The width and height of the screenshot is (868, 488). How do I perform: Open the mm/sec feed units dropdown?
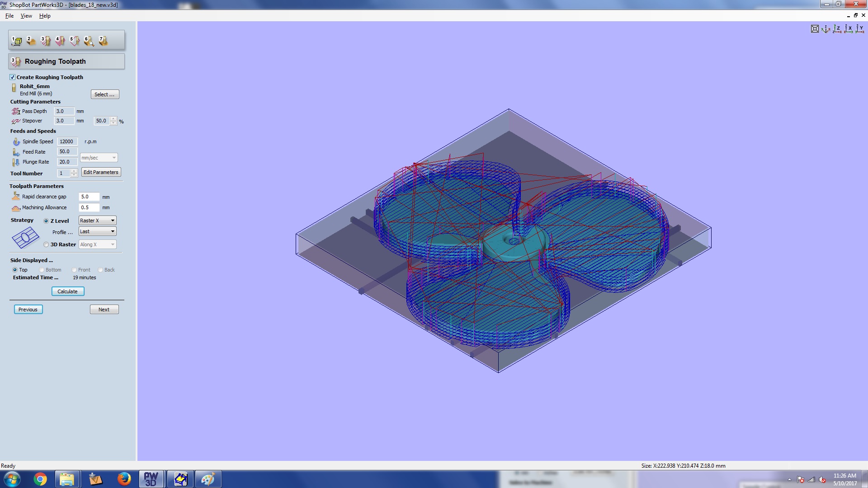(99, 158)
